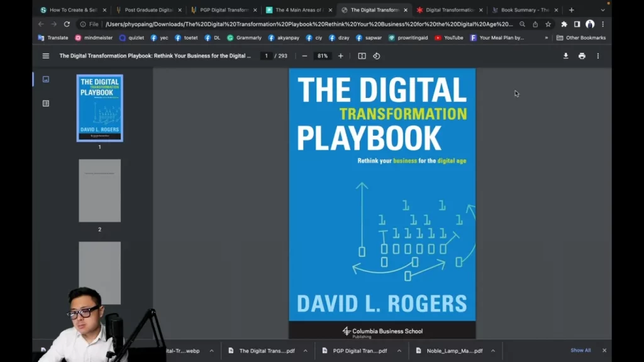Click Show All downloads
Screen dimensions: 644x362
click(580, 351)
